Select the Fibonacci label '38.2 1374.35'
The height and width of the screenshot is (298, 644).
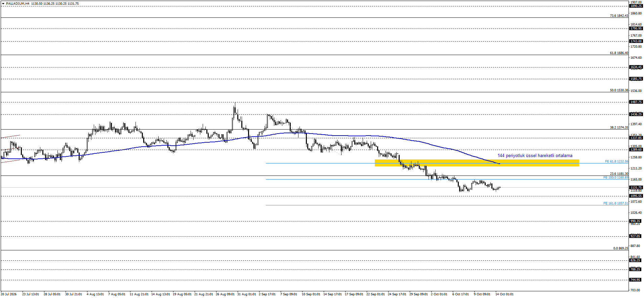[619, 128]
